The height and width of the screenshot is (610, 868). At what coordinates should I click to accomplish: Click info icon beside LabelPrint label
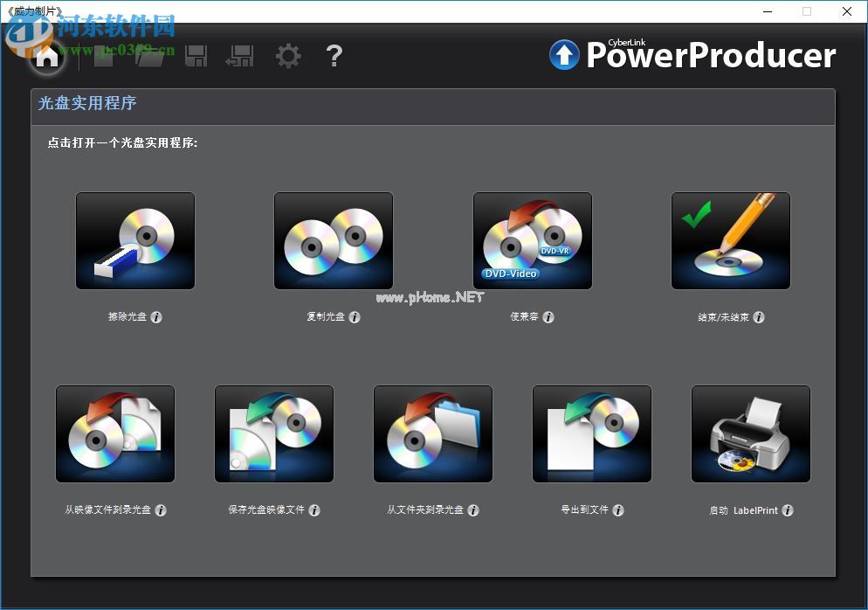click(788, 510)
